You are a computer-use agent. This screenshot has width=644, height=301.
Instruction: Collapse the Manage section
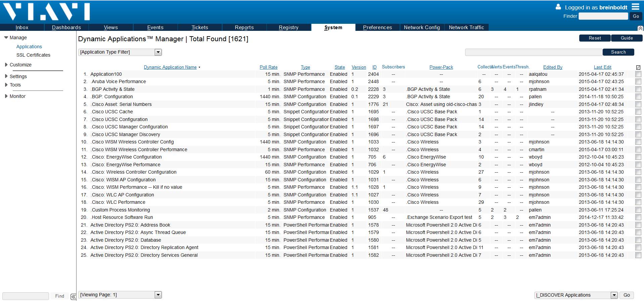pyautogui.click(x=6, y=38)
